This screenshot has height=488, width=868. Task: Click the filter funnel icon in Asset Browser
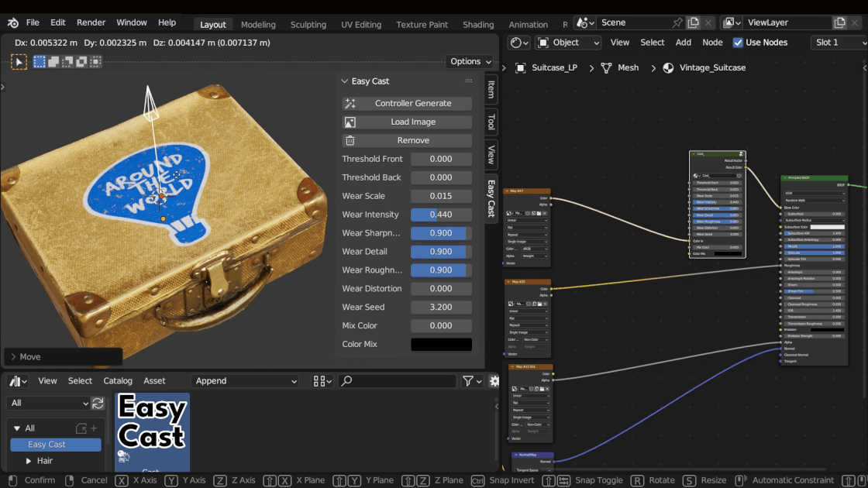click(x=468, y=380)
